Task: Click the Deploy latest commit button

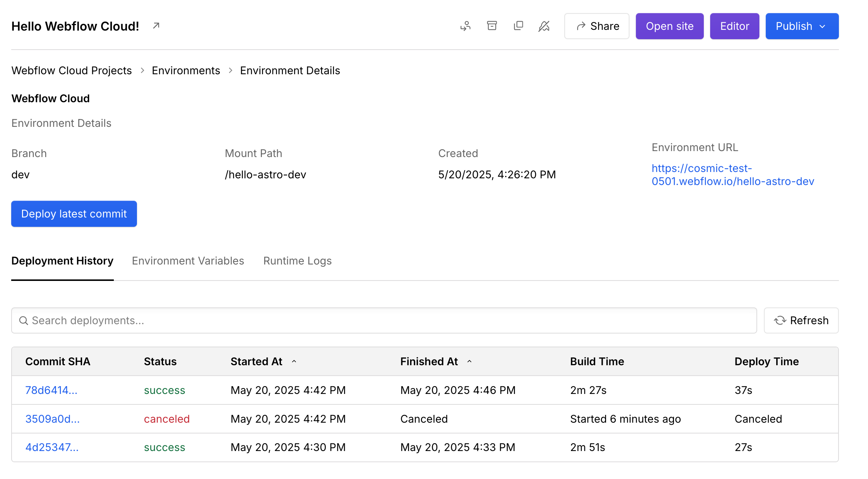Action: pos(74,214)
